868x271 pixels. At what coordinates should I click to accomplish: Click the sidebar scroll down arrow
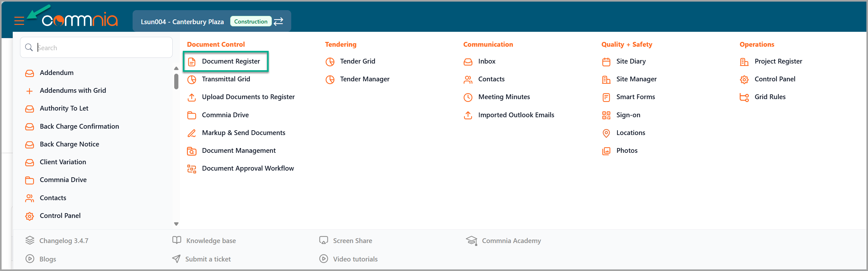[x=176, y=224]
